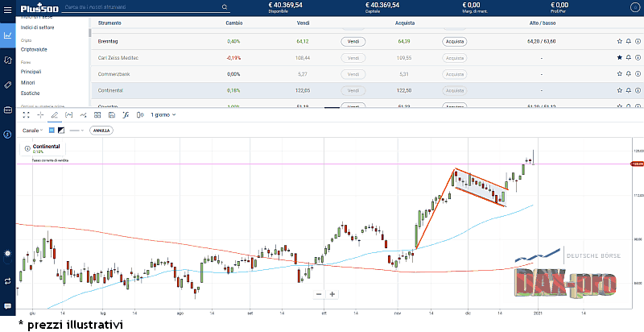Click the ANNULLA button
The width and height of the screenshot is (644, 332).
click(101, 131)
